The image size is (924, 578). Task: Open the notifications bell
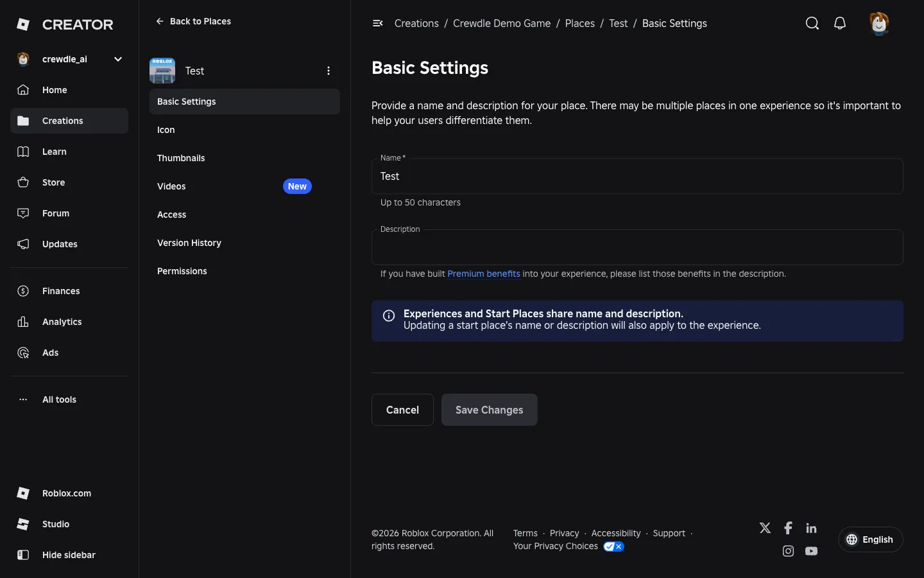coord(840,23)
